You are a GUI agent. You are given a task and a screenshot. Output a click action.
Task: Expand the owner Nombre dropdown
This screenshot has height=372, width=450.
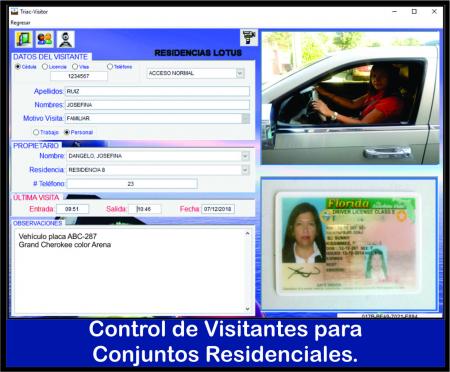pyautogui.click(x=245, y=156)
